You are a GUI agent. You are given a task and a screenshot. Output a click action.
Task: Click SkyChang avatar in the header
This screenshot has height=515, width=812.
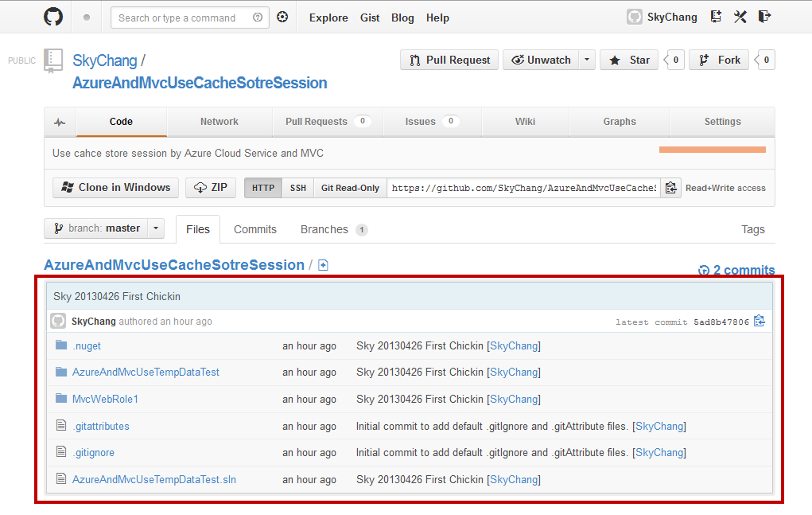pyautogui.click(x=635, y=17)
